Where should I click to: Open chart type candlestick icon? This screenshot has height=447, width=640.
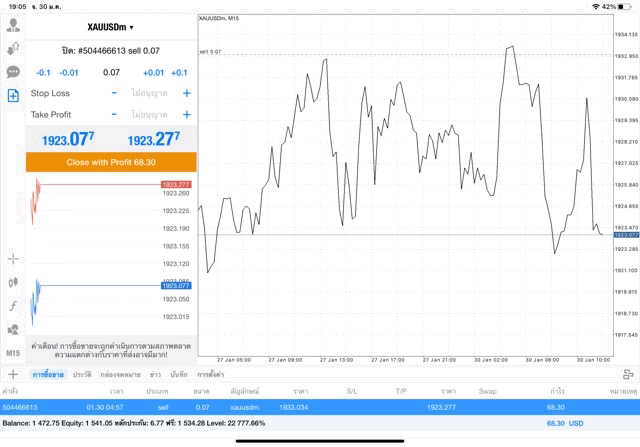point(13,282)
